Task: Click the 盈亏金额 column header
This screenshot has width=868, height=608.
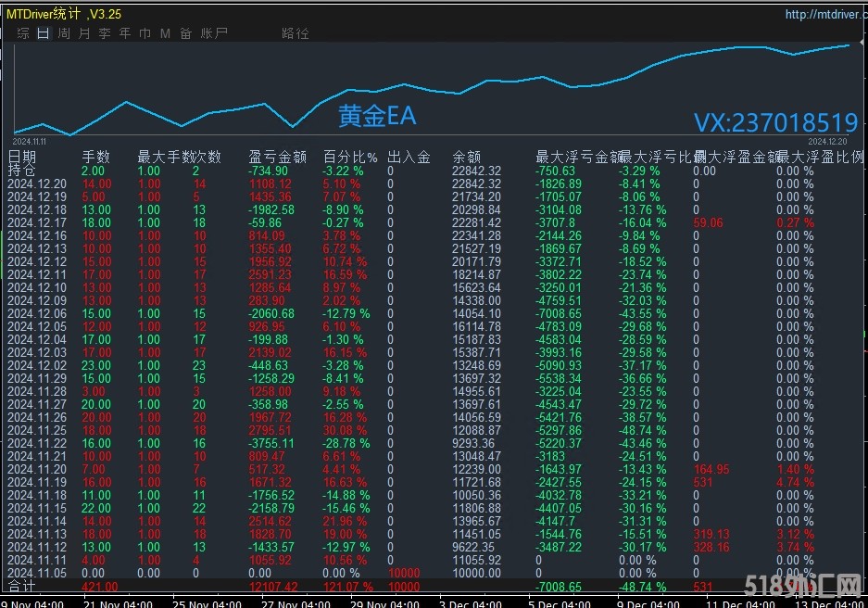Action: click(277, 157)
